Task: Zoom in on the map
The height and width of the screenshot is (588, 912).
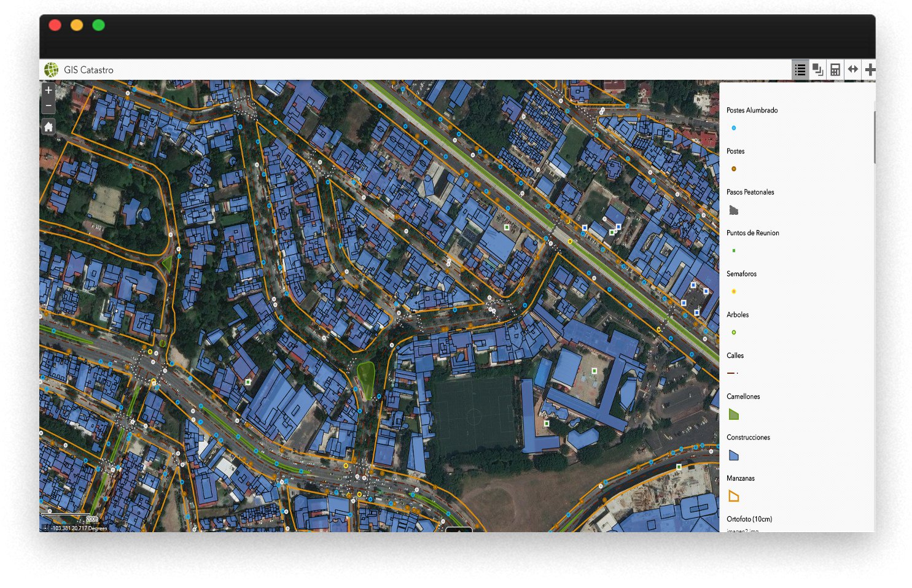Action: click(x=49, y=90)
